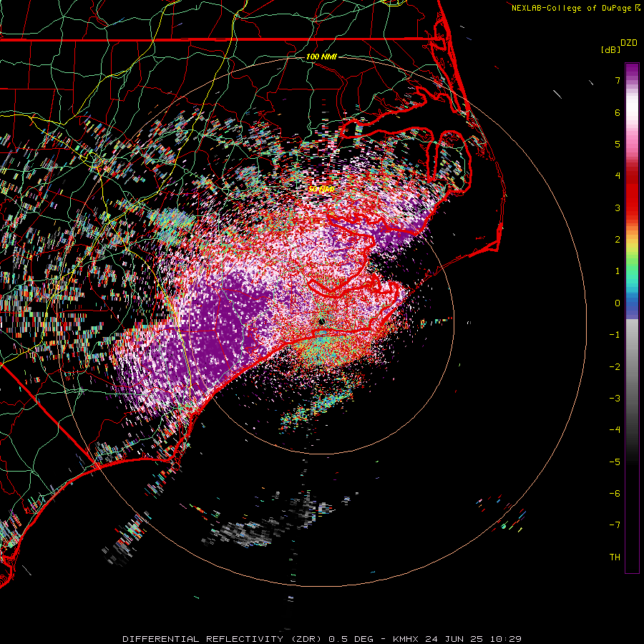Click the pink section of color bar near 5 dB
The width and height of the screenshot is (644, 644).
coord(632,144)
